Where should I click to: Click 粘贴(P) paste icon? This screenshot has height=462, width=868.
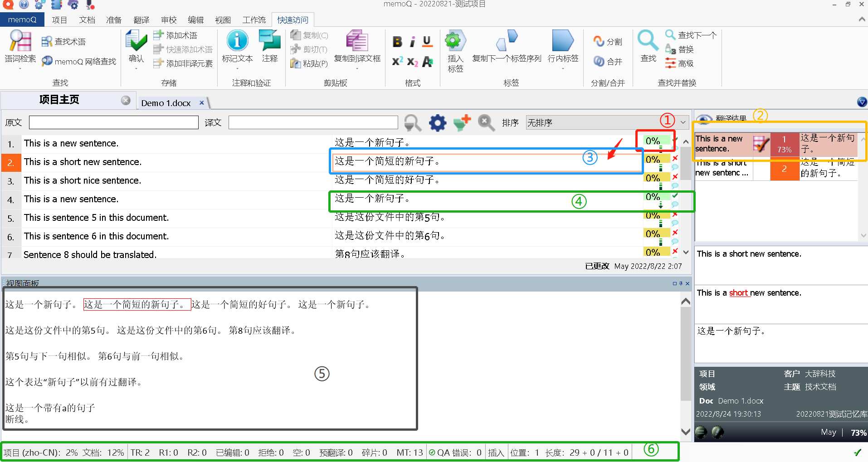coord(296,63)
